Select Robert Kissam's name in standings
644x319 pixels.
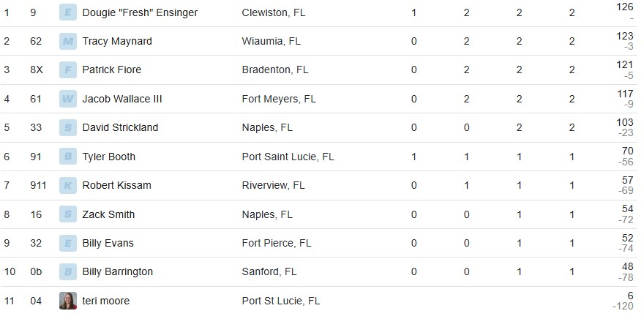[117, 185]
